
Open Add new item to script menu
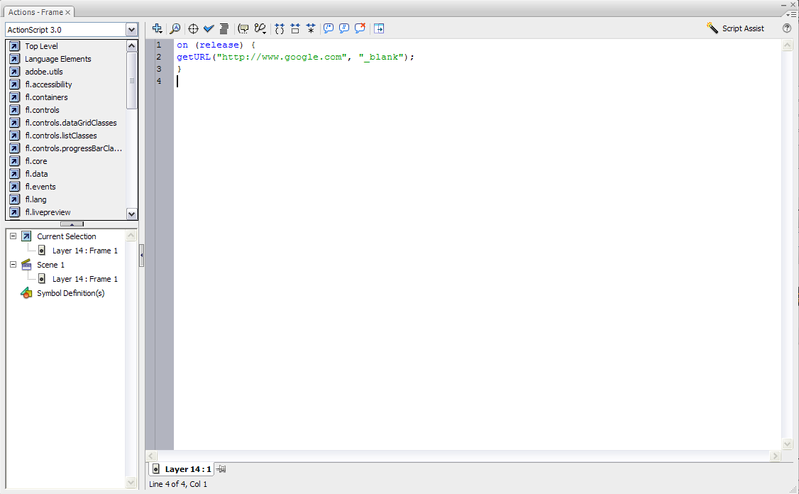point(157,29)
